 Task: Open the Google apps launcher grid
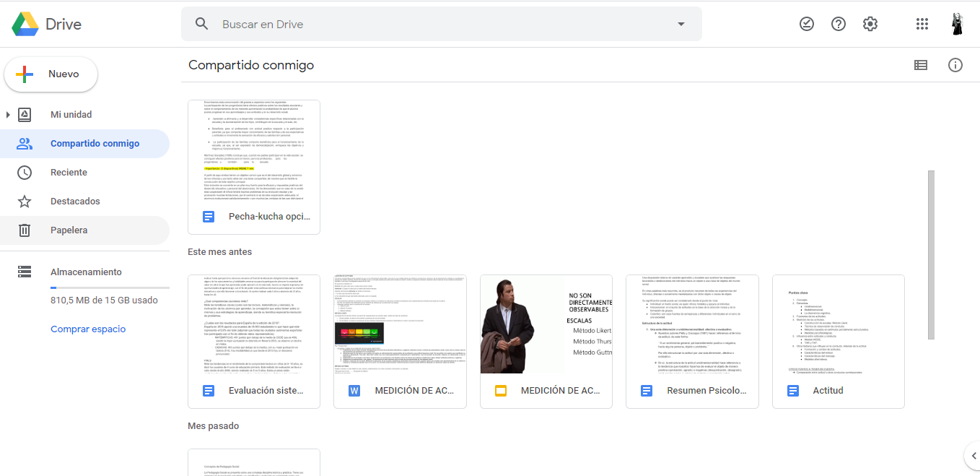[x=922, y=23]
